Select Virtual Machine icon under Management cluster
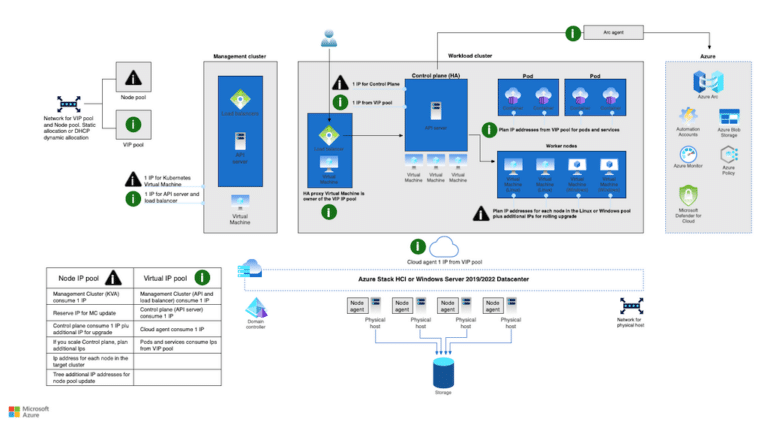 240,202
